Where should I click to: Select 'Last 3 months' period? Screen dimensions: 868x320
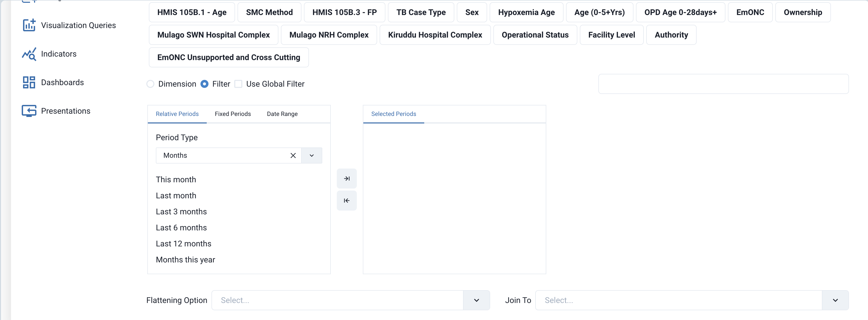pyautogui.click(x=181, y=212)
